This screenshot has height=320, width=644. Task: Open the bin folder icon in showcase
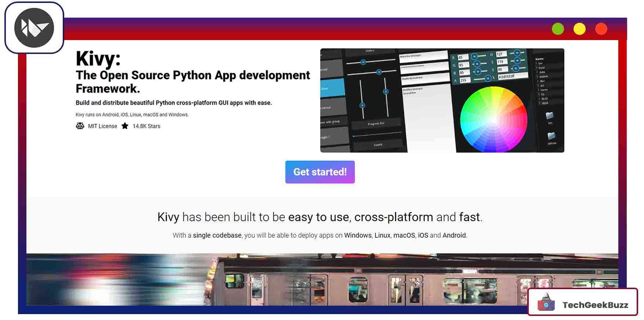(550, 116)
